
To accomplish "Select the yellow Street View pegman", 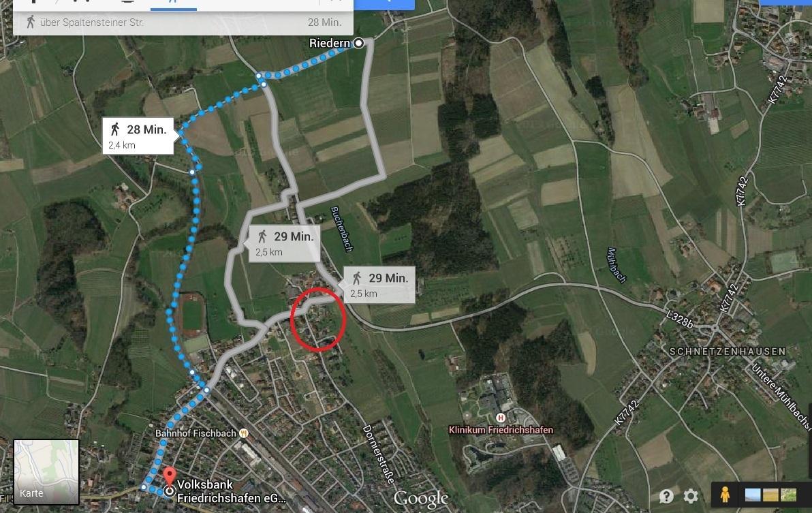I will coord(725,495).
